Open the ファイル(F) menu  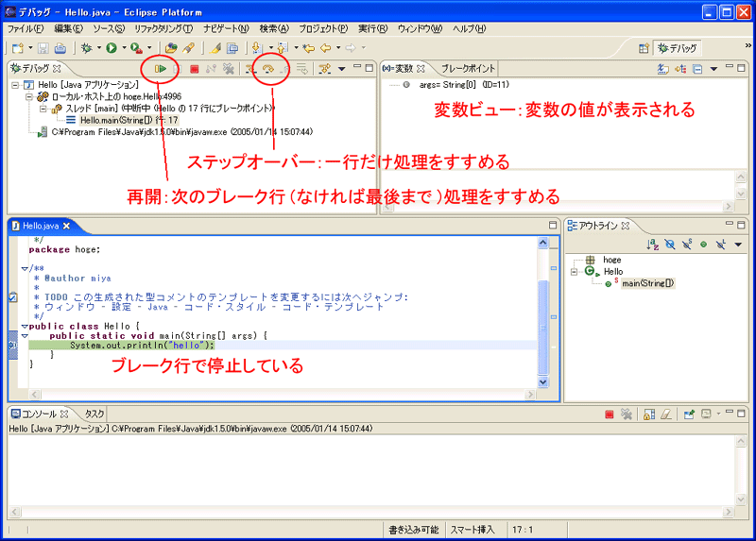(26, 29)
